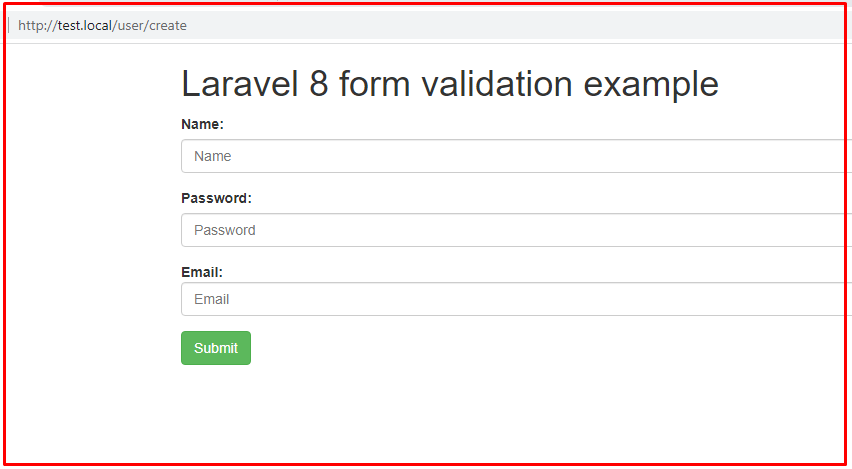Click the number 8 in the heading
This screenshot has height=469, width=852.
tap(318, 84)
